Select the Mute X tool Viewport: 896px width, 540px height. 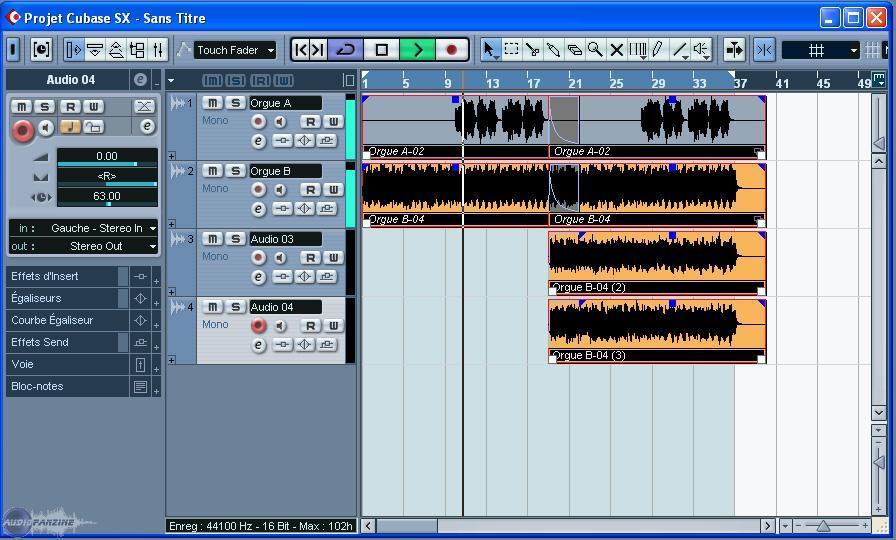point(617,50)
